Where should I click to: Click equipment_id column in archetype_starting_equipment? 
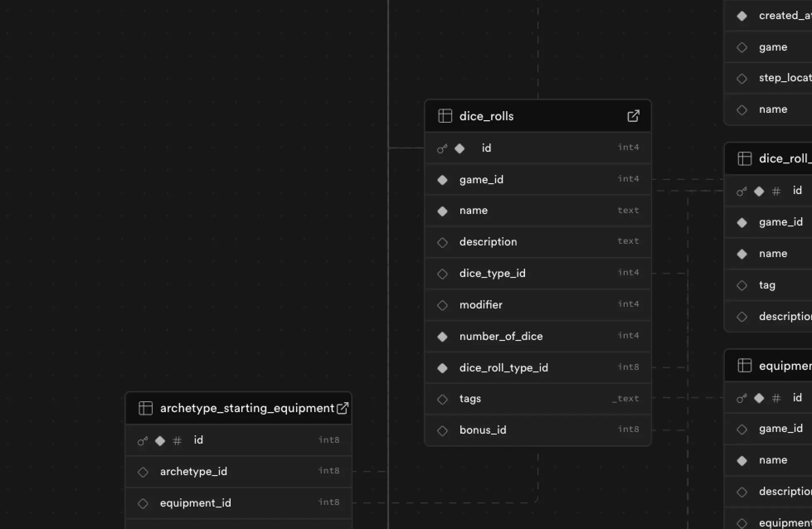[x=195, y=503]
